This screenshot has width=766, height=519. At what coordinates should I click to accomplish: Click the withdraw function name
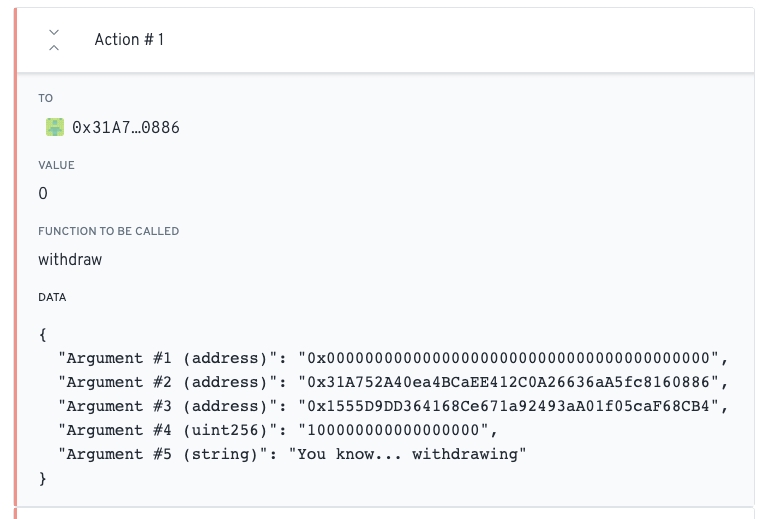(70, 260)
